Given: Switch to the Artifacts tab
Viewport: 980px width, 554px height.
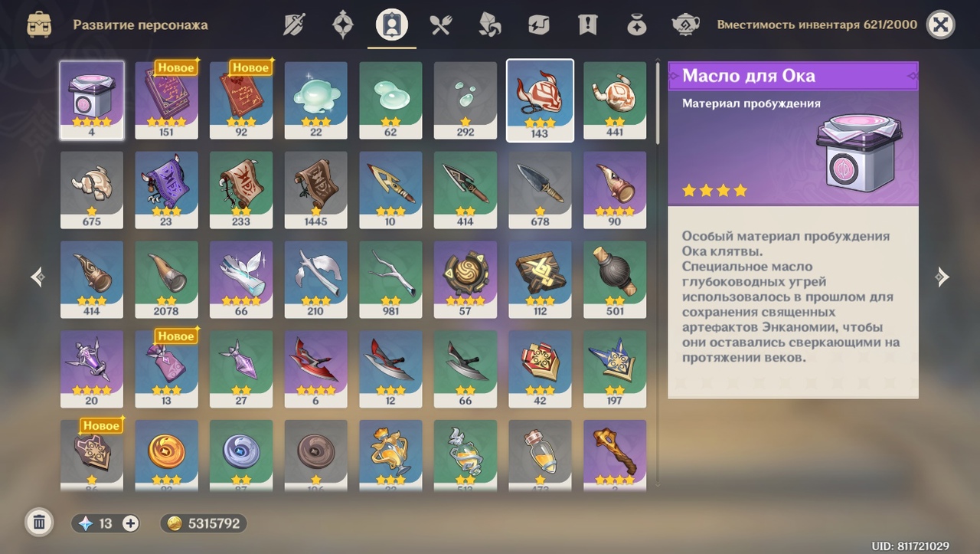Looking at the screenshot, I should click(x=343, y=25).
